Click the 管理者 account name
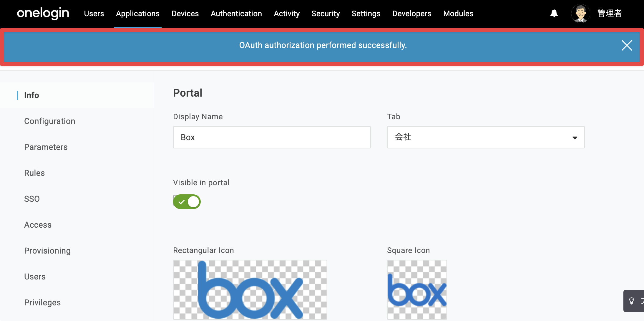 tap(609, 13)
